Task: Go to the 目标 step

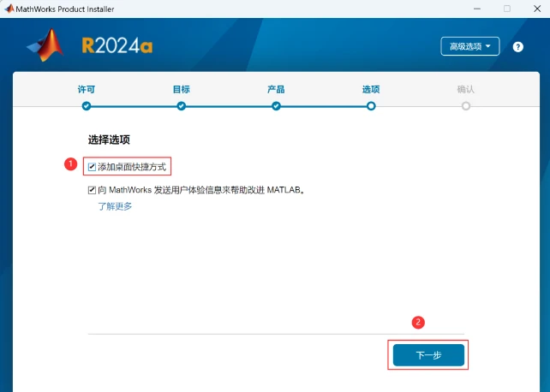Action: pos(181,89)
